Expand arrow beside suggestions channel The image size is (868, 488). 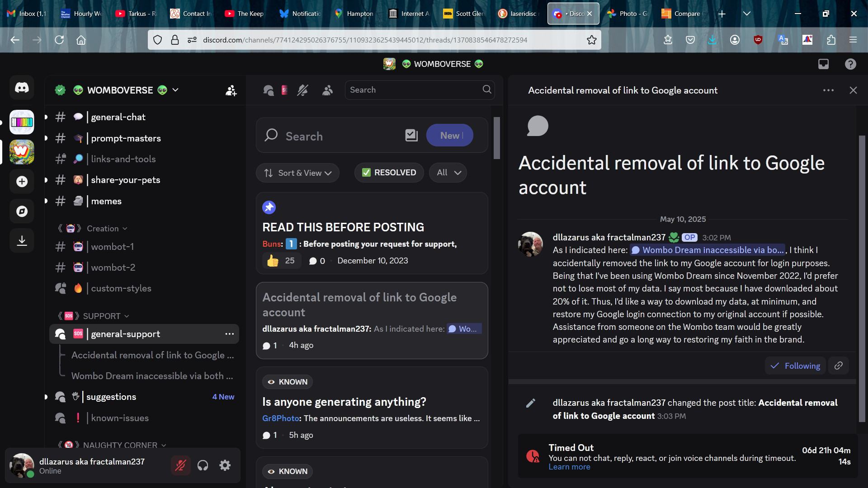pyautogui.click(x=46, y=397)
